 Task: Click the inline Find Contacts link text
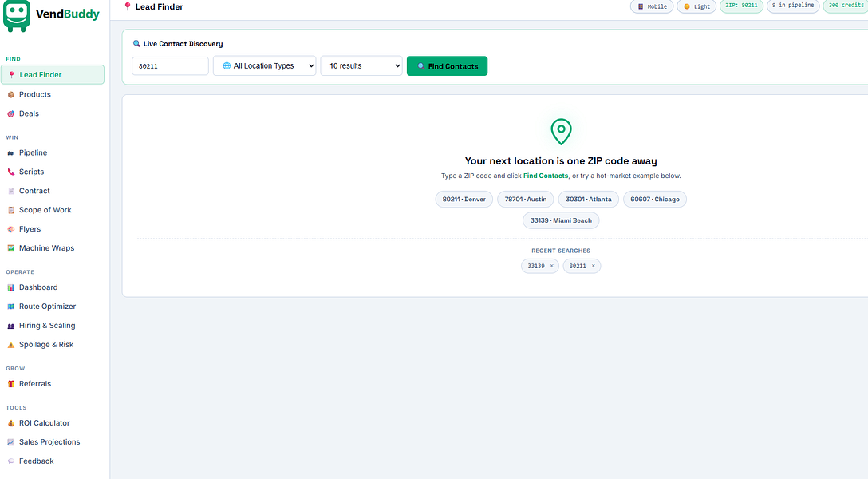pos(545,176)
